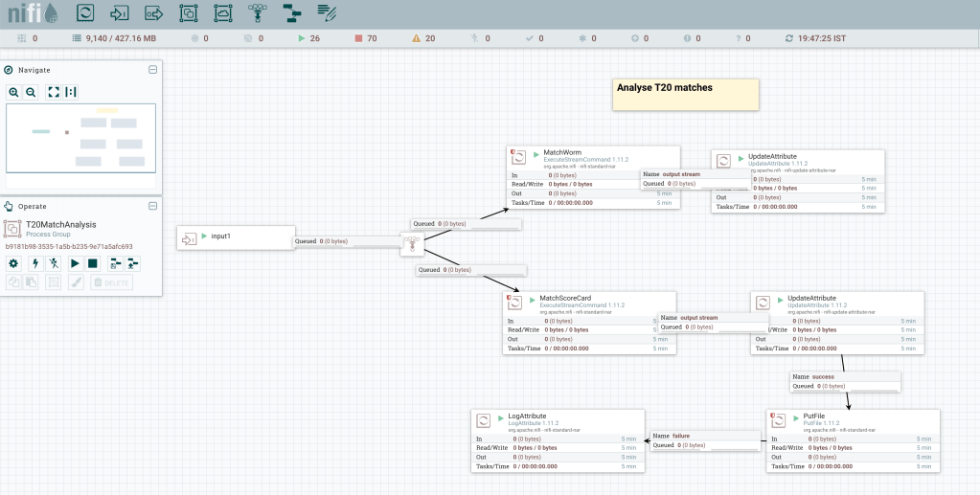
Task: Stop the flow with Operate stop button
Action: [x=93, y=263]
